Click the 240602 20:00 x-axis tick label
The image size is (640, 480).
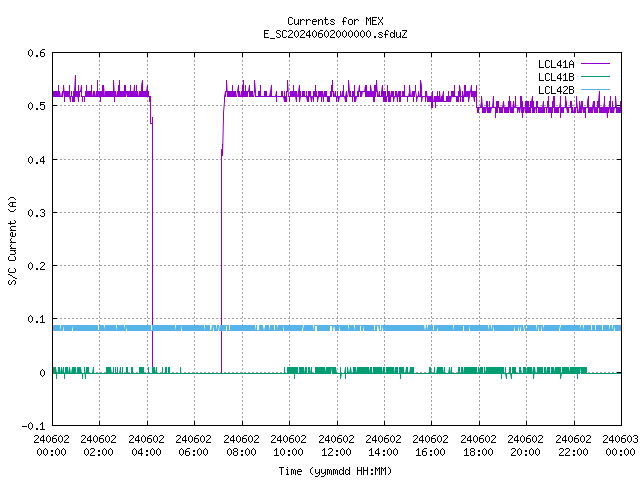point(525,445)
